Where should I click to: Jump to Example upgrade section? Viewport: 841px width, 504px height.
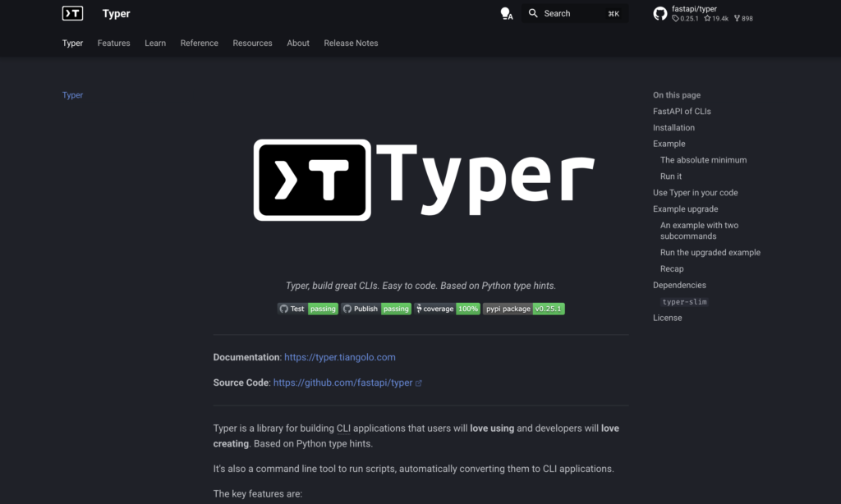685,209
